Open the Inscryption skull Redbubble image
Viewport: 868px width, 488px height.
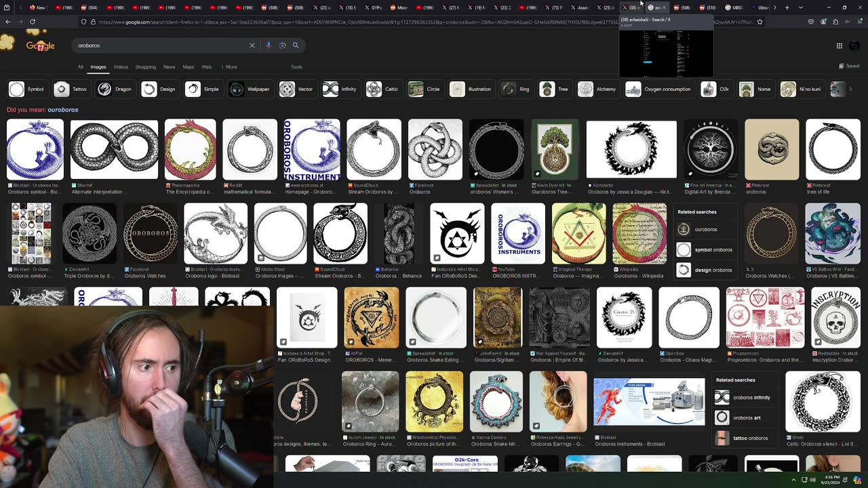[836, 318]
